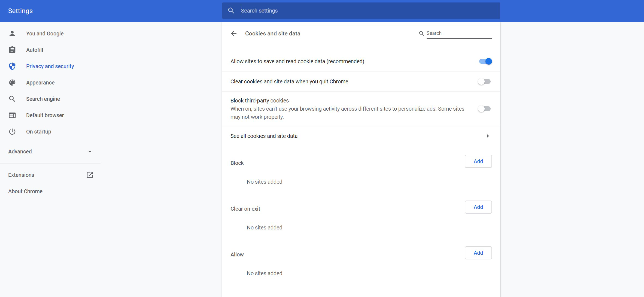Focus the Search settings field
The width and height of the screenshot is (644, 297).
click(361, 11)
